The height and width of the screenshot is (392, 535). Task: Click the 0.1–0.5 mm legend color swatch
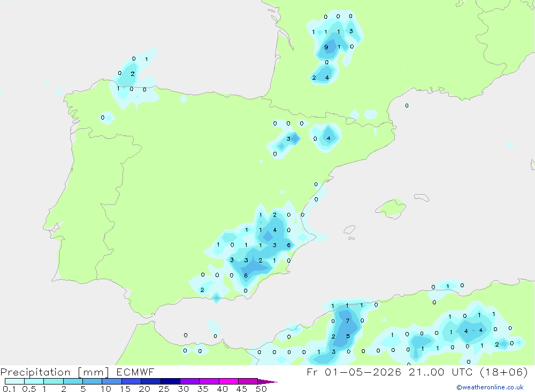14,381
